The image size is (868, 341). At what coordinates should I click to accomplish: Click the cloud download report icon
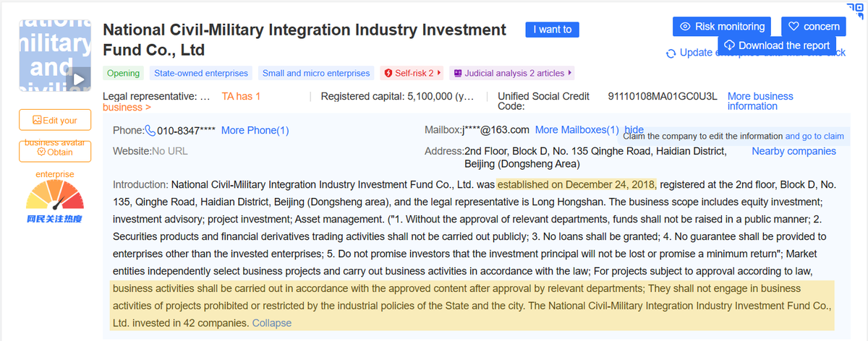pos(729,45)
